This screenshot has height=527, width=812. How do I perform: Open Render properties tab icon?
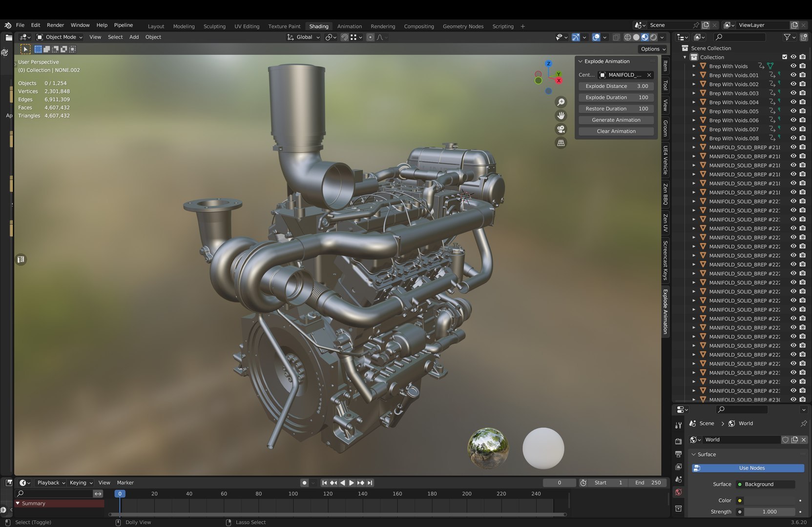(x=678, y=441)
